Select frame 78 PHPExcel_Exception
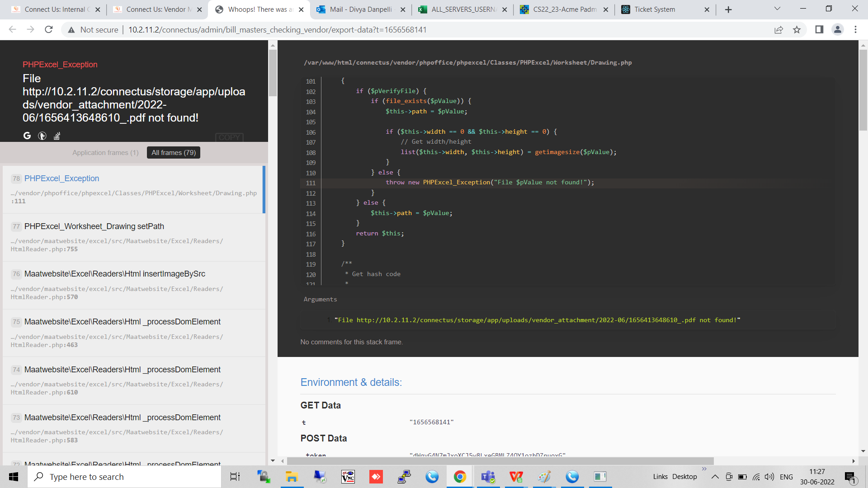 point(134,189)
